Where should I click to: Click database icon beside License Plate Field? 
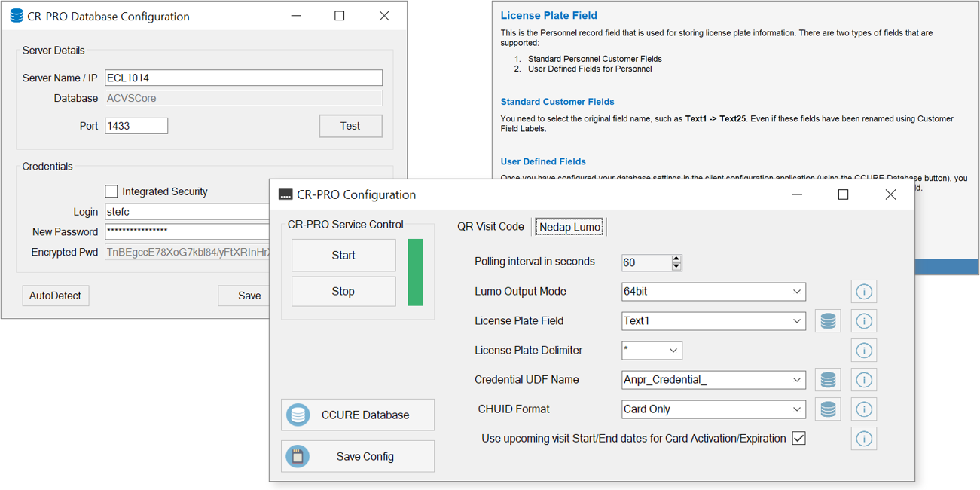click(x=828, y=321)
